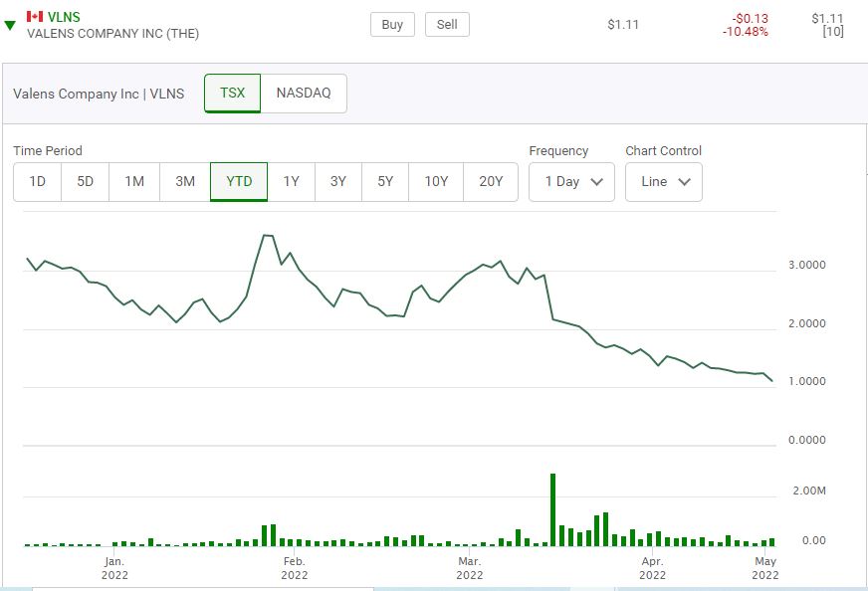Viewport: 868px width, 591px height.
Task: Click the $1.11 [10] quote value
Action: pos(827,25)
